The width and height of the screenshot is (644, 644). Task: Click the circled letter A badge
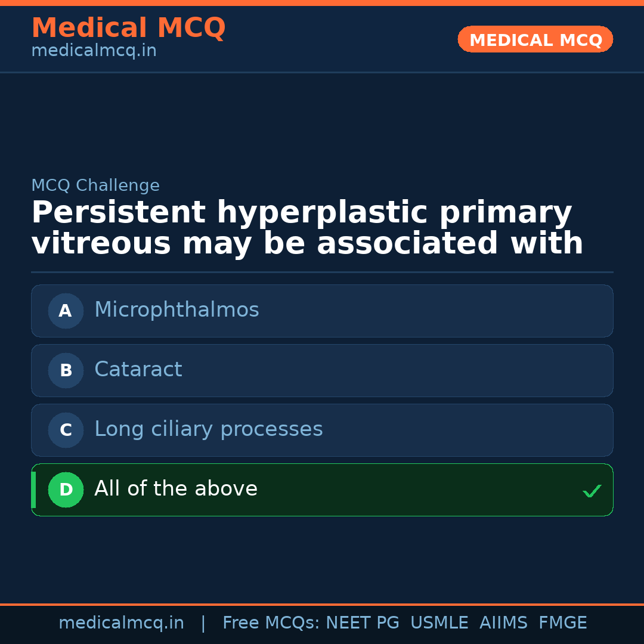(66, 311)
